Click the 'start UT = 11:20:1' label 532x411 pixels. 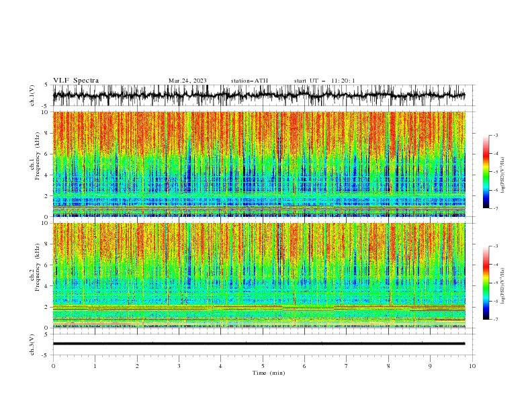tap(324, 81)
